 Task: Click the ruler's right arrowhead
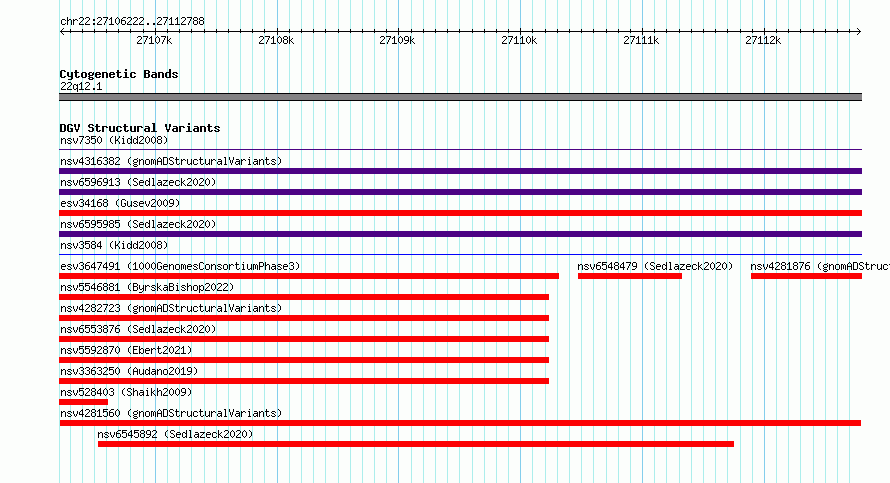pyautogui.click(x=858, y=32)
